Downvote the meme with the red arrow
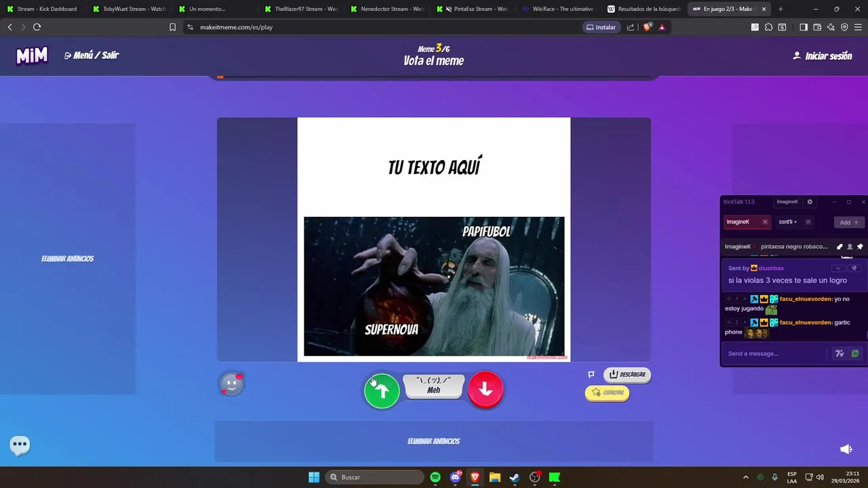The image size is (868, 488). 486,389
